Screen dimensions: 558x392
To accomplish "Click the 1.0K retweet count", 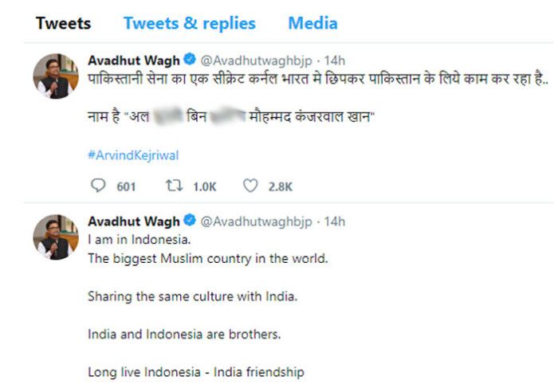I will pos(205,186).
